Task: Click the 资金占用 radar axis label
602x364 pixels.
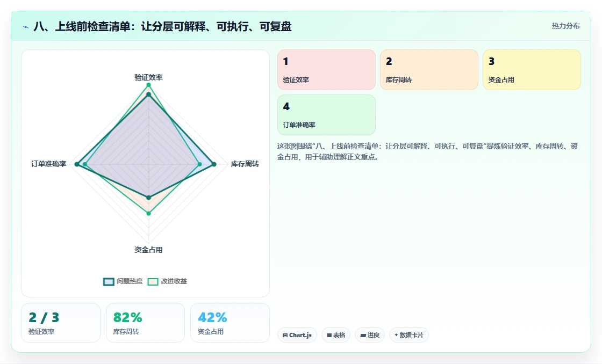Action: click(148, 250)
